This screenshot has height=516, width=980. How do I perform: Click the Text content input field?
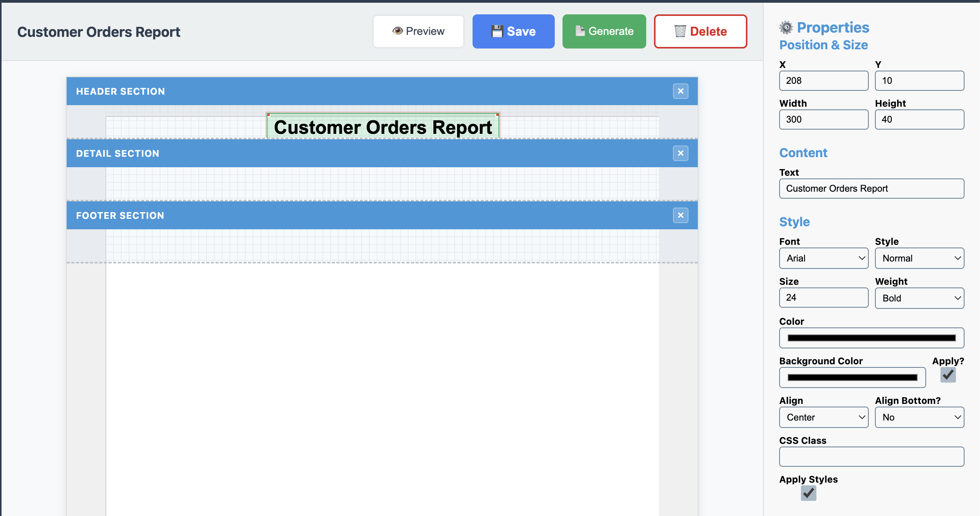coord(871,189)
